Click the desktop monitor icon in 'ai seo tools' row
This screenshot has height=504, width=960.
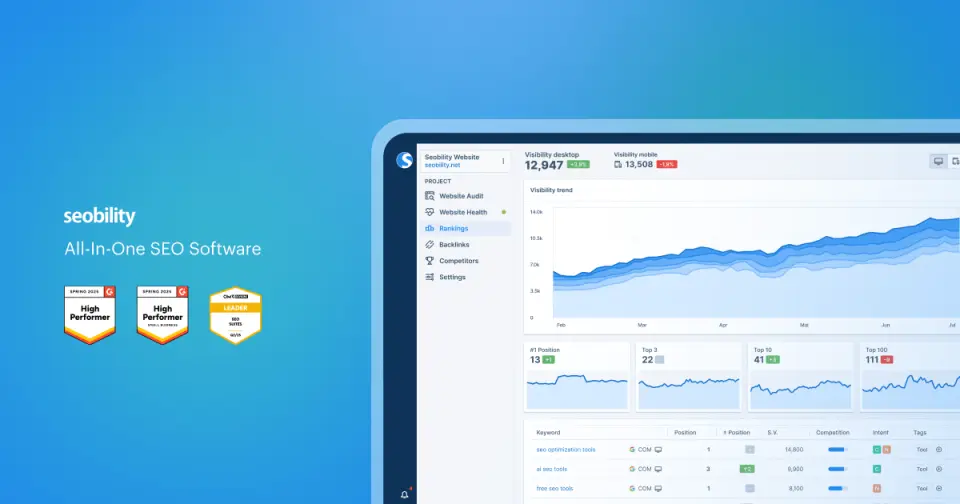click(x=658, y=469)
